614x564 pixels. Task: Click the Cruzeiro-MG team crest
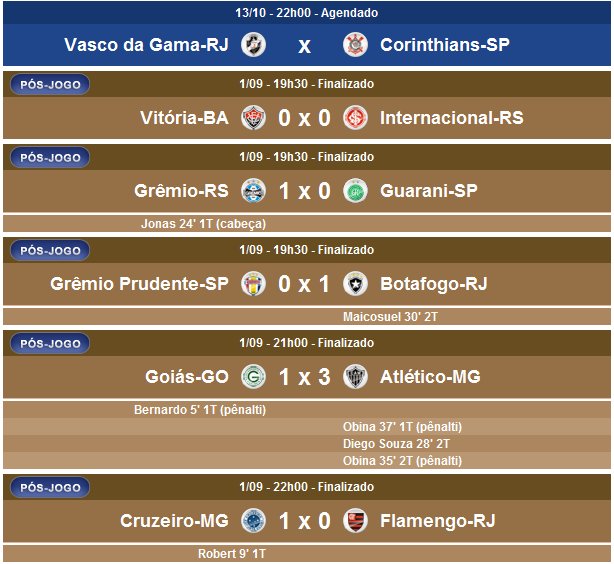pos(254,521)
